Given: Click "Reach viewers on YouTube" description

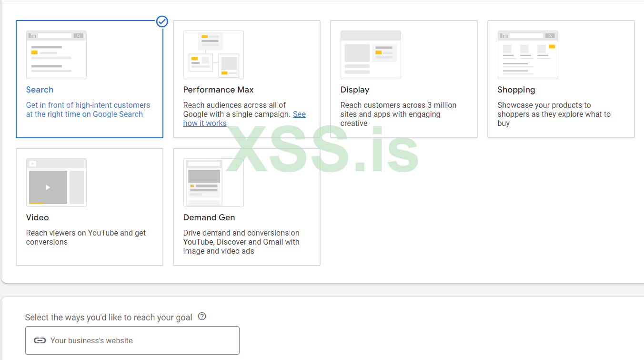Looking at the screenshot, I should click(86, 237).
